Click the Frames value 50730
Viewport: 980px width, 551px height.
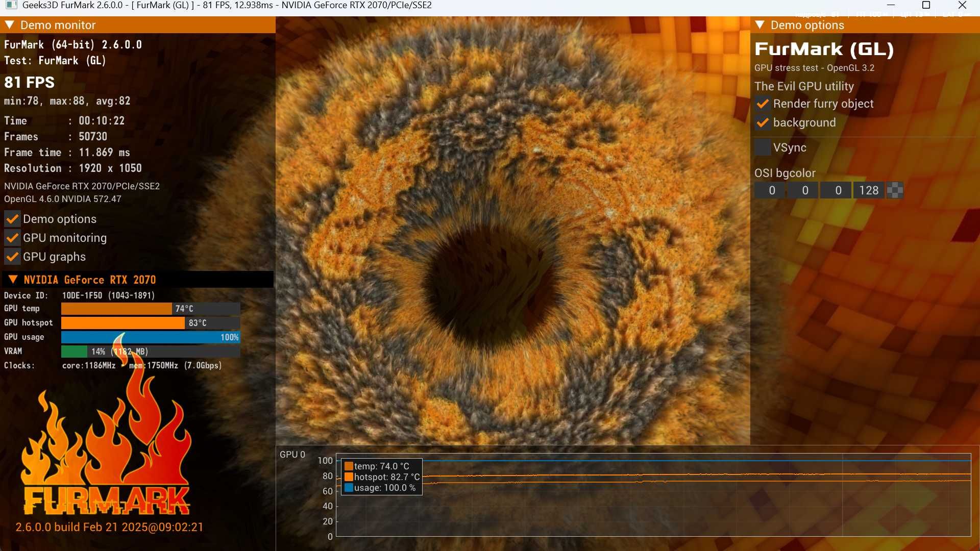point(93,137)
